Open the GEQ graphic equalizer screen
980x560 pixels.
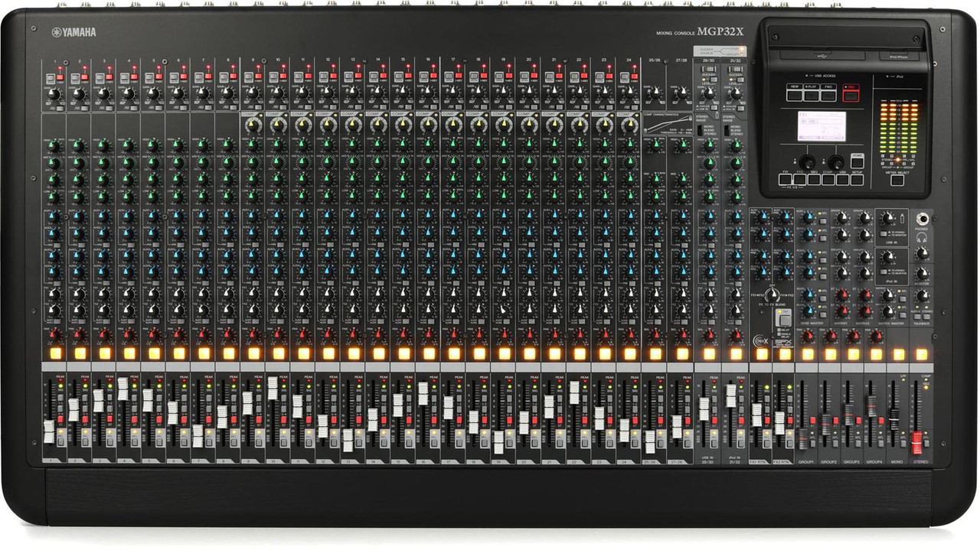814,179
